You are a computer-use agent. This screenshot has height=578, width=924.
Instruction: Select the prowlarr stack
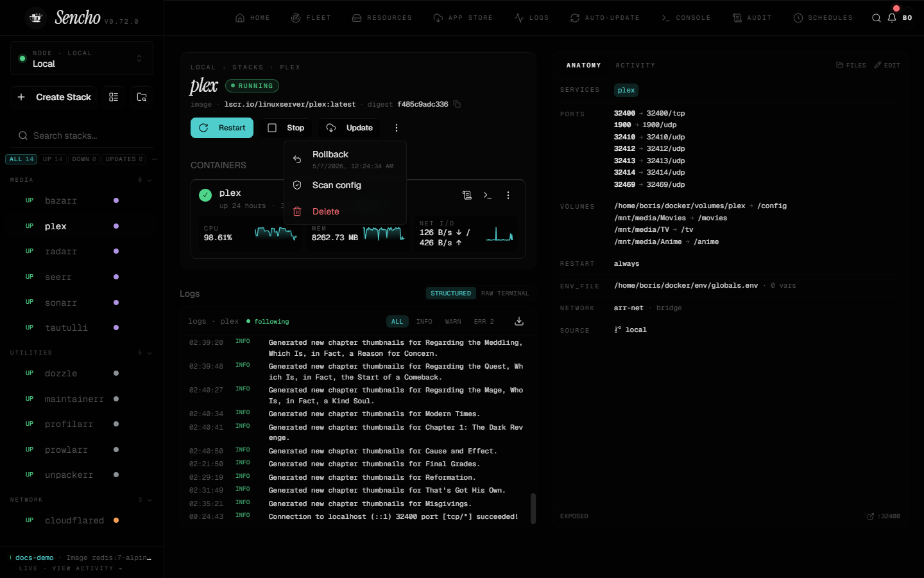tap(81, 450)
